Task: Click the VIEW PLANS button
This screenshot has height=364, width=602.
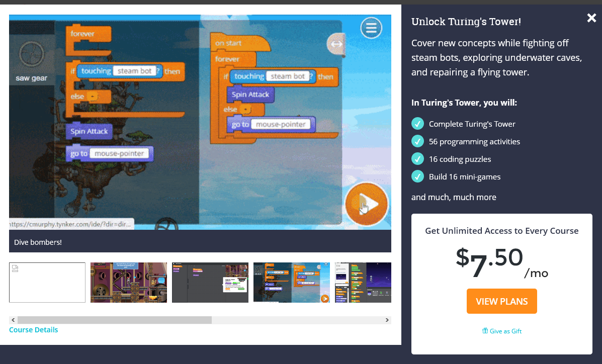Action: pyautogui.click(x=501, y=302)
